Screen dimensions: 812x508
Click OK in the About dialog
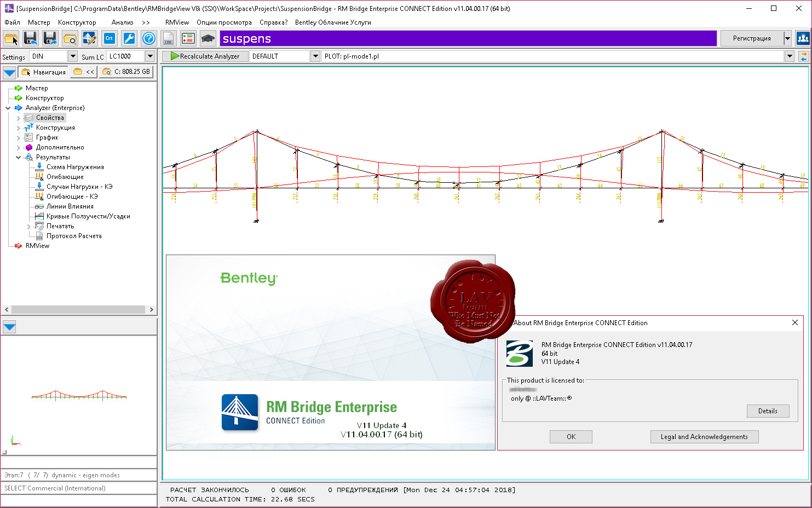571,437
